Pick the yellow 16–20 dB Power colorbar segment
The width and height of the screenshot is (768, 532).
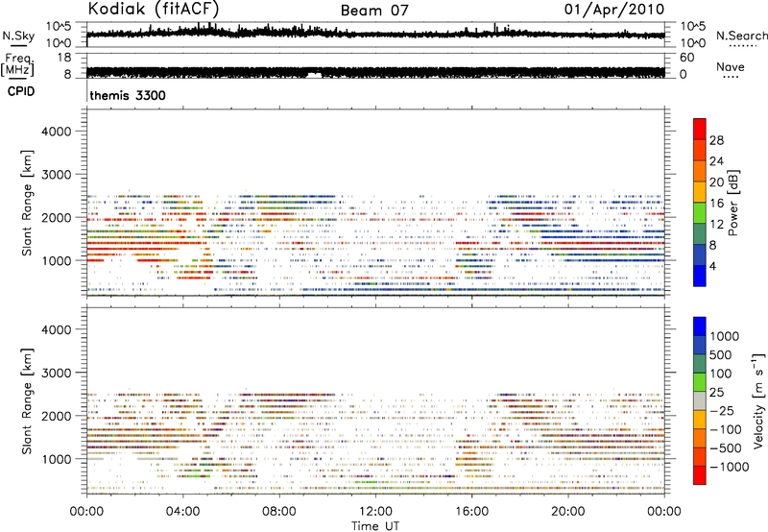pos(700,192)
